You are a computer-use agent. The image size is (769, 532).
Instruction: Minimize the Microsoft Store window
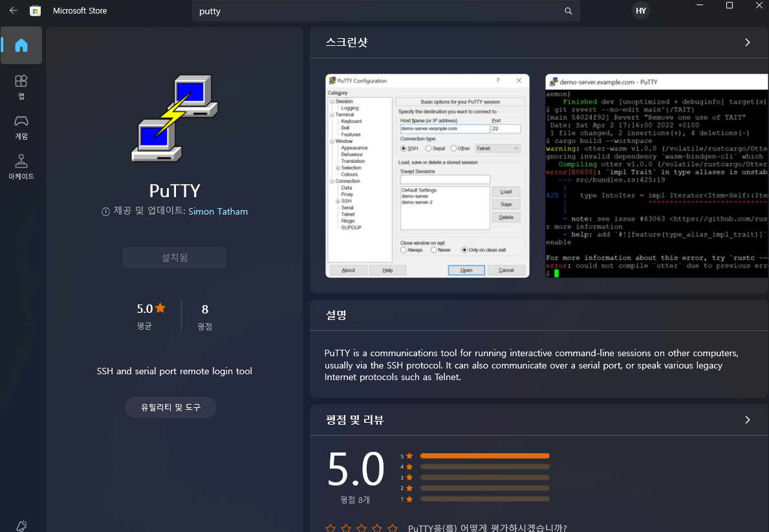tap(700, 5)
